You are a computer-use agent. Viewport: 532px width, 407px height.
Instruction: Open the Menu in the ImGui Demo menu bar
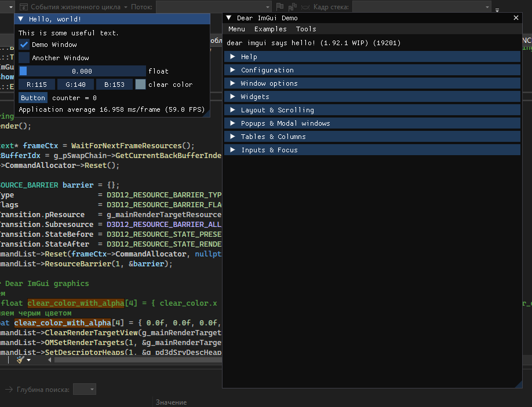237,29
